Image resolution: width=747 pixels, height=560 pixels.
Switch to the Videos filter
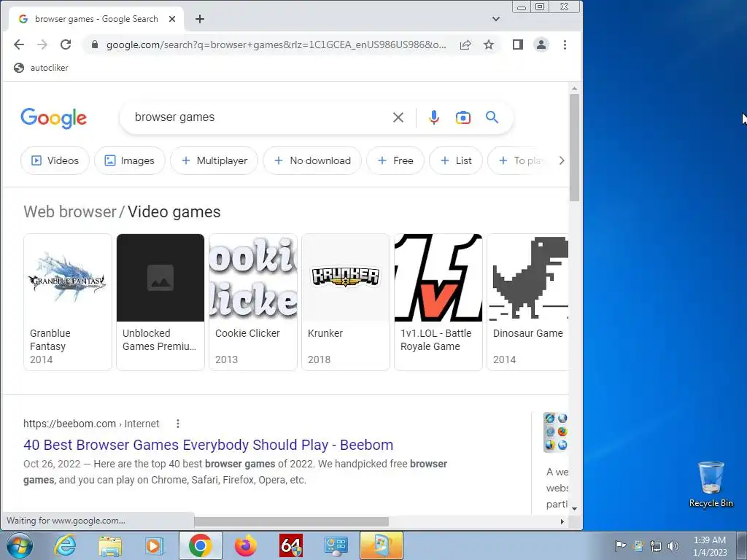coord(55,160)
